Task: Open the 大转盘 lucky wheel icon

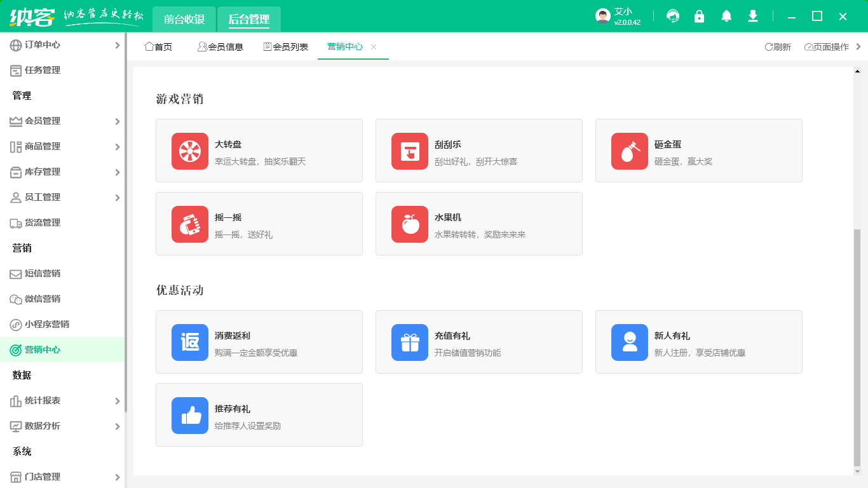Action: point(190,151)
